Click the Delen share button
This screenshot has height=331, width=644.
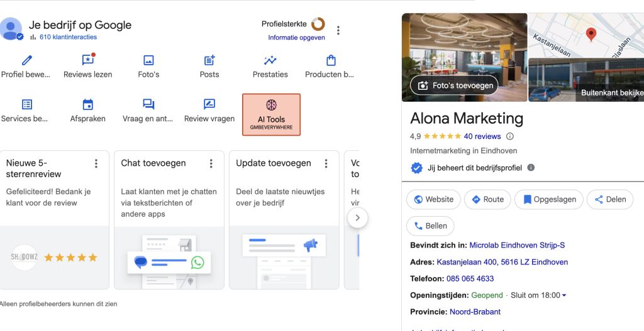click(x=610, y=199)
